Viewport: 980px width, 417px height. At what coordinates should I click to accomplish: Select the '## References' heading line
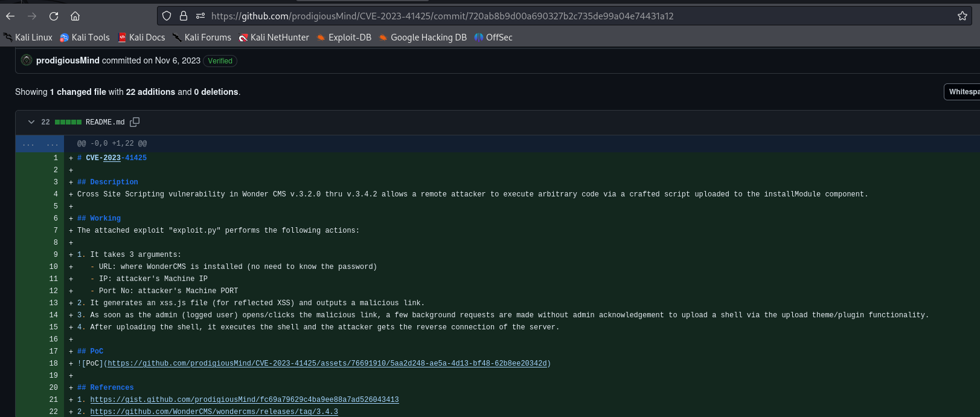coord(106,387)
